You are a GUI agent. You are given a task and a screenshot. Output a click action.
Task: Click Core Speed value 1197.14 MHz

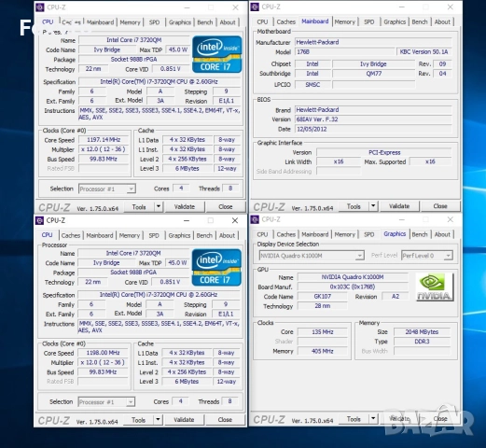(104, 140)
